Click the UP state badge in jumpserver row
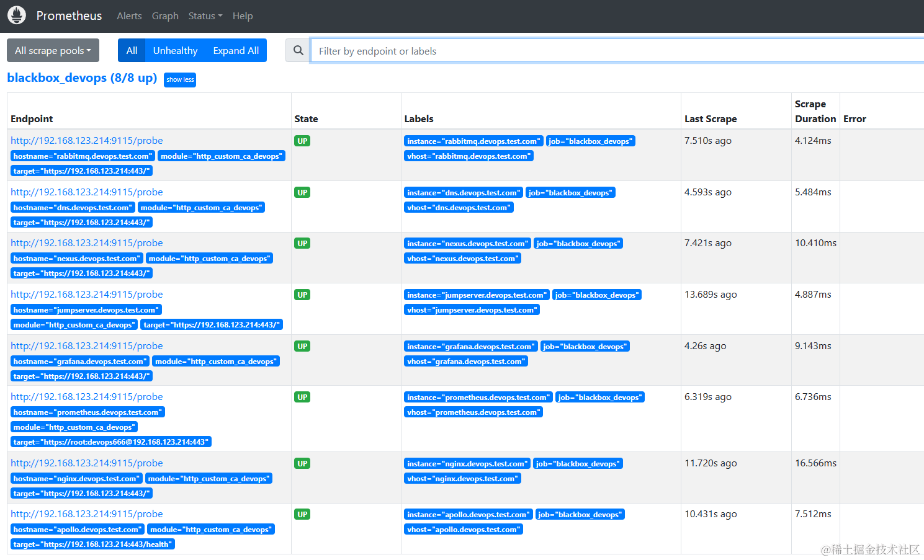This screenshot has width=924, height=560. [302, 295]
